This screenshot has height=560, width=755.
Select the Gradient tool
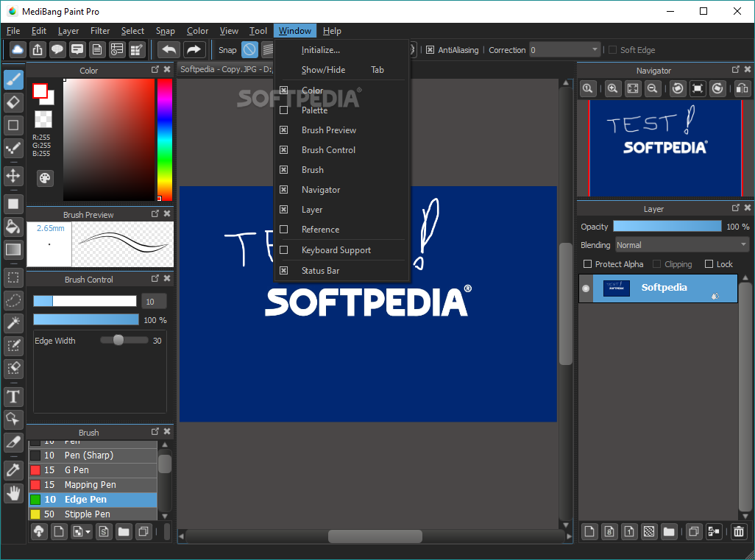coord(13,249)
